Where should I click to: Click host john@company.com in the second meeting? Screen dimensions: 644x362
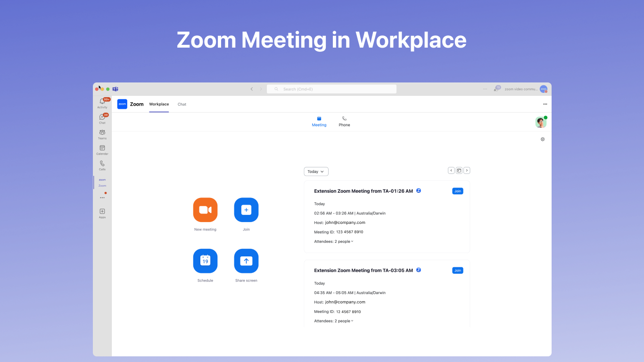point(345,302)
